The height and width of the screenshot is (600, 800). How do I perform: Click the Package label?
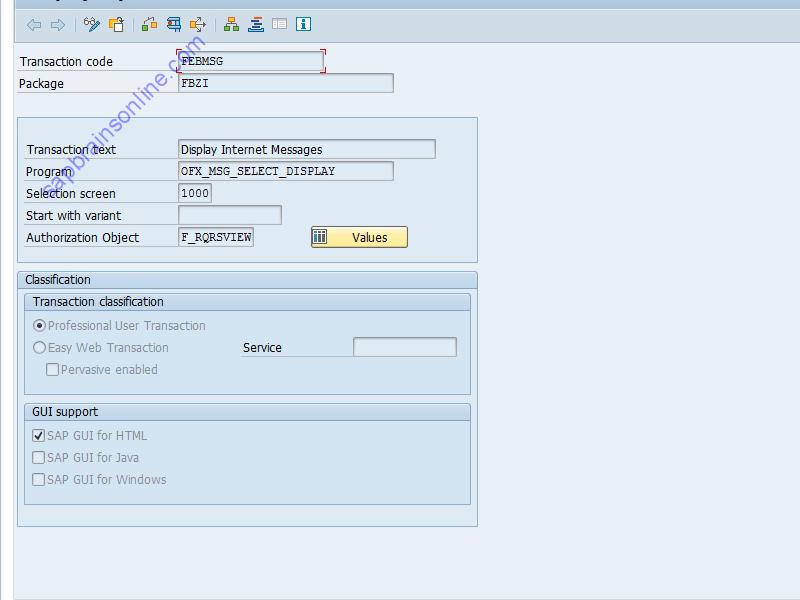41,84
